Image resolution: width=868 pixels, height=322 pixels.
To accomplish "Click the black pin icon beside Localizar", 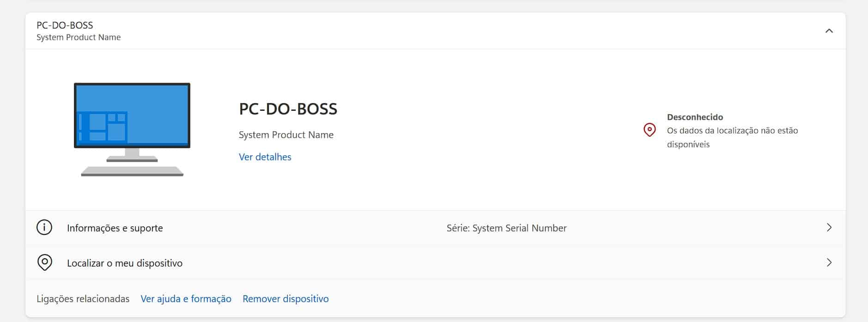I will point(44,263).
